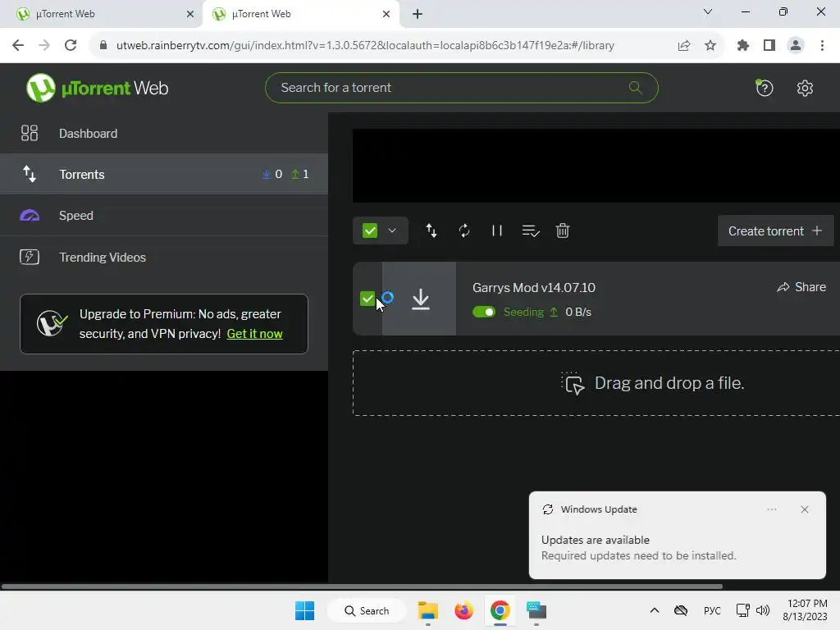The width and height of the screenshot is (840, 630).
Task: Open the Dashboard section
Action: pos(164,134)
